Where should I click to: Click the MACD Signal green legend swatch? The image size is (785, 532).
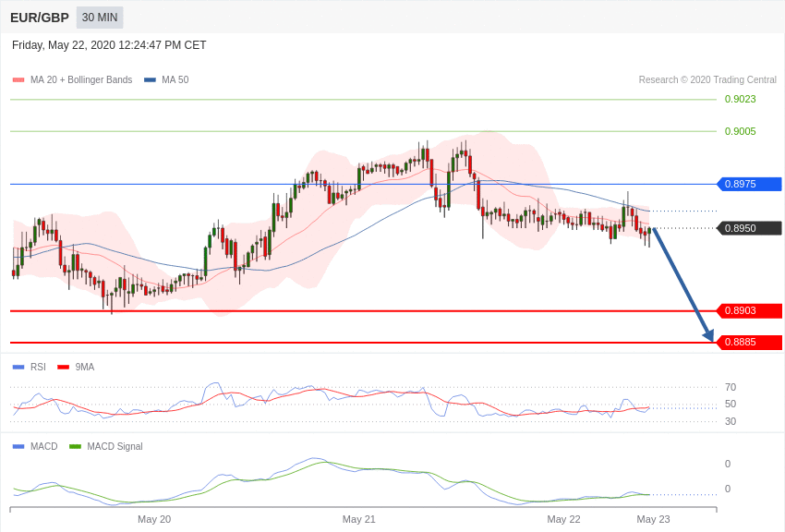tap(75, 446)
